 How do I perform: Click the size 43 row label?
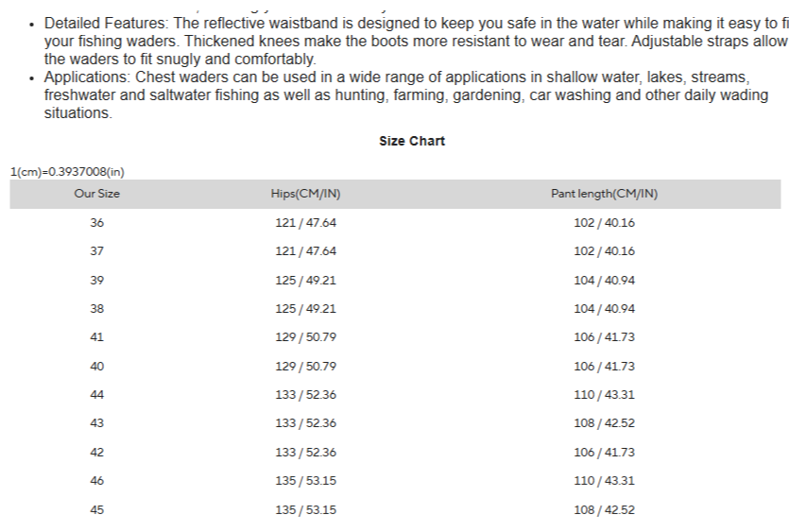tap(96, 423)
